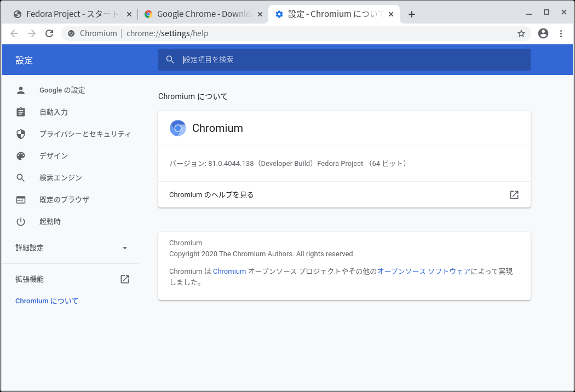Click the forward navigation arrow
This screenshot has height=392, width=575.
(x=32, y=33)
